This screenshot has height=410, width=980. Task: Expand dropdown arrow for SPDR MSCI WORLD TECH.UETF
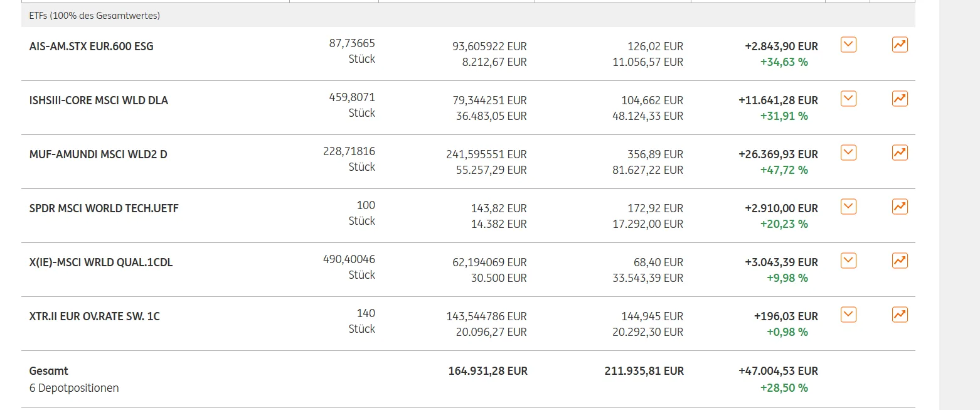[848, 207]
